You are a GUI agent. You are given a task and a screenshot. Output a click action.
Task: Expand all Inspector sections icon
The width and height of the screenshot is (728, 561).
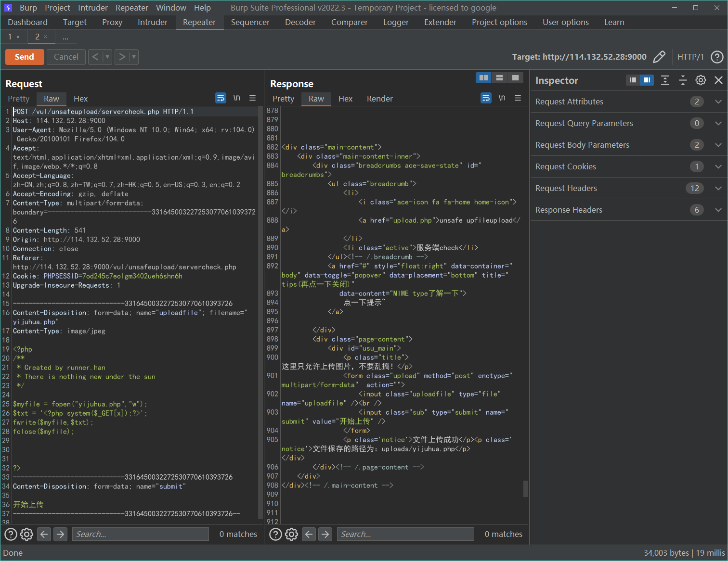pos(665,80)
